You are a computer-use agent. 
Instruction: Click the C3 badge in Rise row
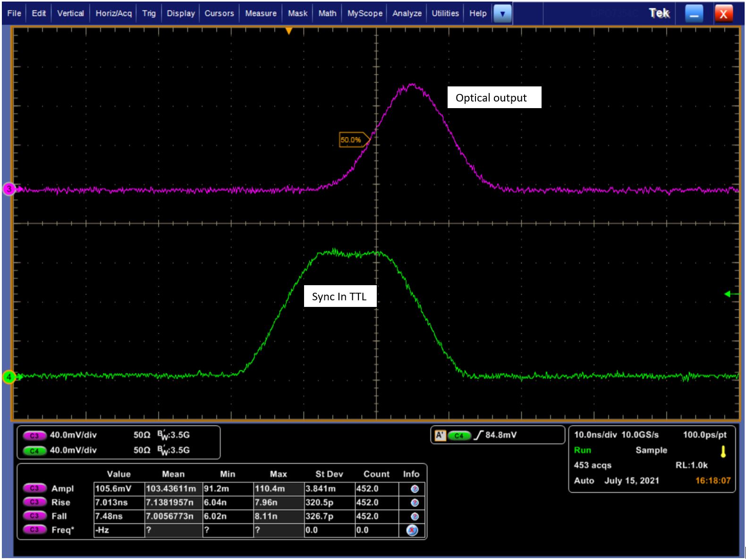coord(34,502)
